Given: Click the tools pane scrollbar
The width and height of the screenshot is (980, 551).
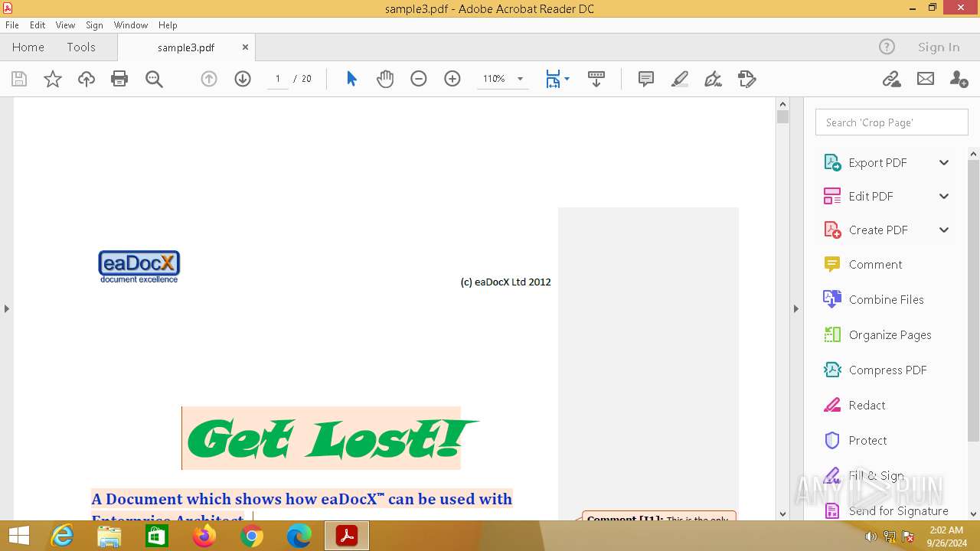Looking at the screenshot, I should pos(974,300).
